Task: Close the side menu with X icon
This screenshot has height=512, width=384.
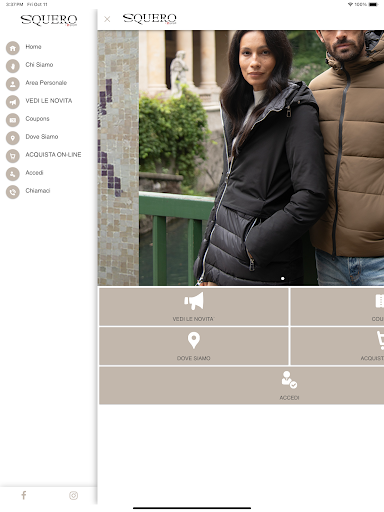Action: 107,19
